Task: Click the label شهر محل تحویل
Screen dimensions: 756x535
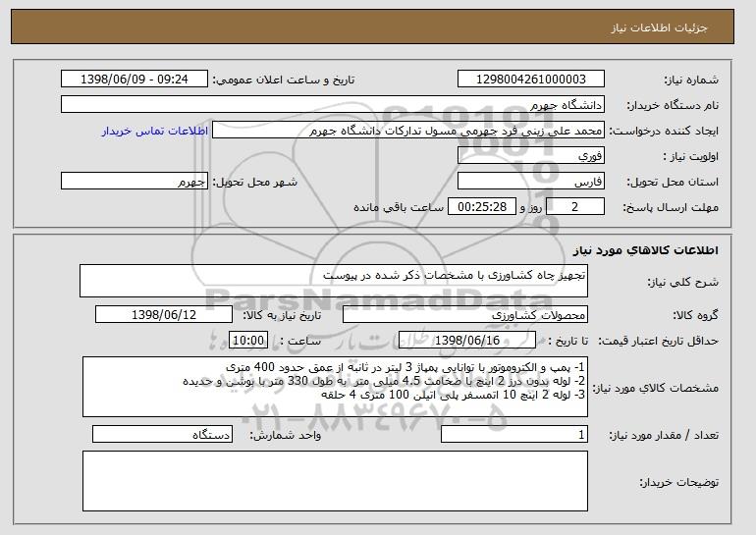Action: (x=255, y=182)
